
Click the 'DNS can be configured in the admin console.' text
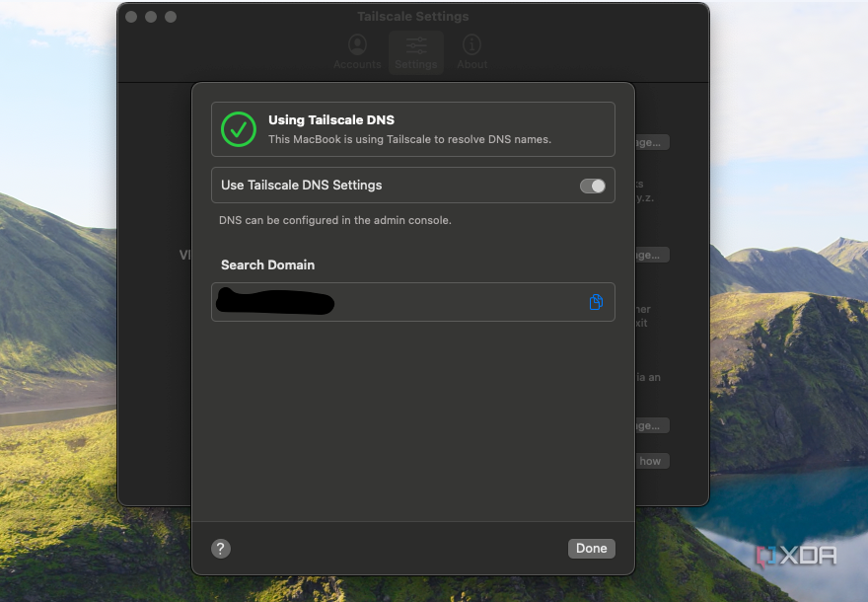tap(335, 220)
